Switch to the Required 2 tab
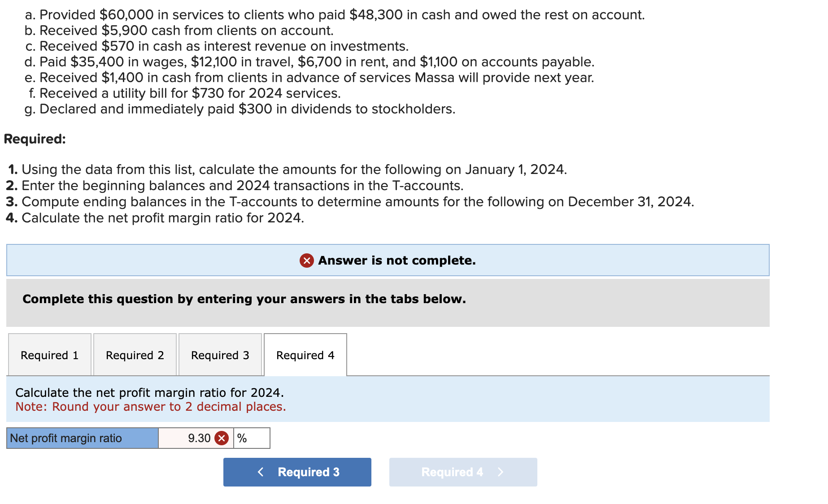Image resolution: width=828 pixels, height=504 pixels. 135,355
